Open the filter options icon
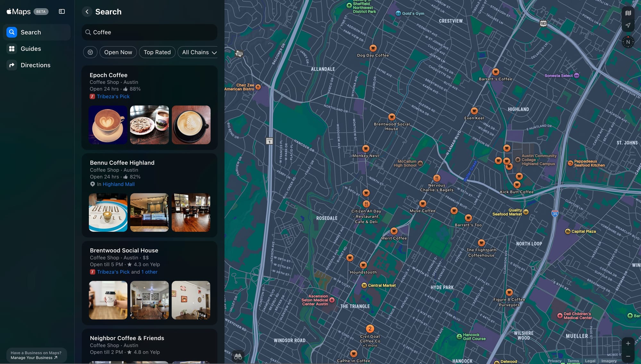Image resolution: width=641 pixels, height=364 pixels. (x=90, y=52)
